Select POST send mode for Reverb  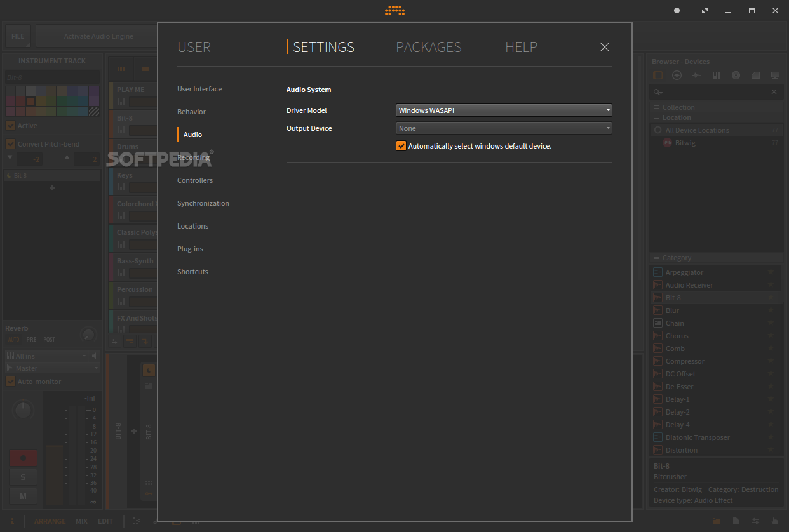49,340
